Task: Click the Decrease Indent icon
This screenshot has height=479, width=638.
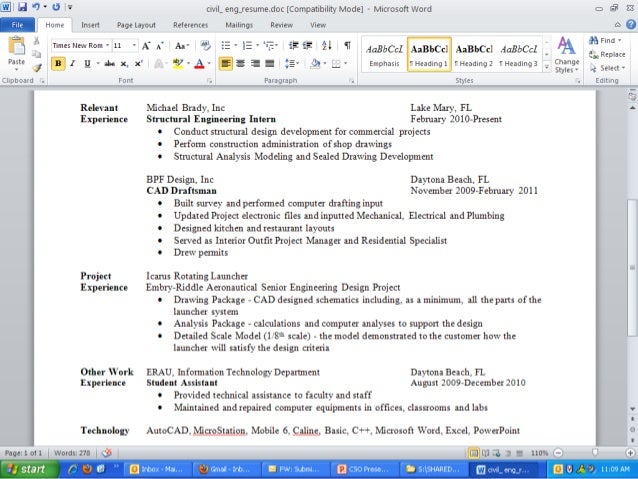Action: (x=293, y=45)
